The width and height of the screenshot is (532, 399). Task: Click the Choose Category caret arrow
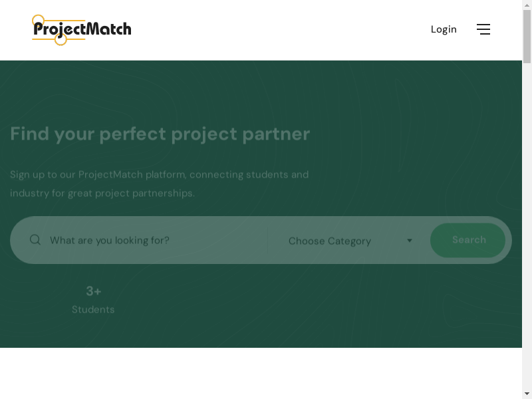[x=410, y=241]
